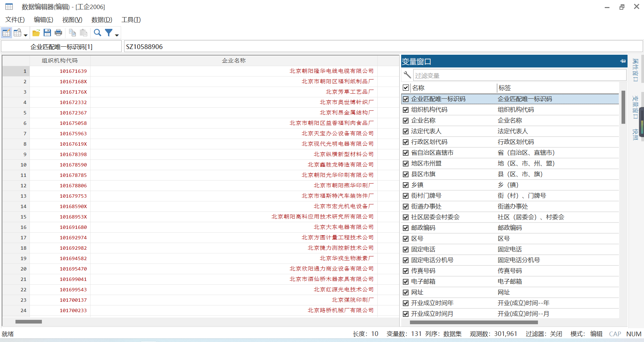Image resolution: width=644 pixels, height=342 pixels.
Task: Select row header number 12
Action: (16, 185)
